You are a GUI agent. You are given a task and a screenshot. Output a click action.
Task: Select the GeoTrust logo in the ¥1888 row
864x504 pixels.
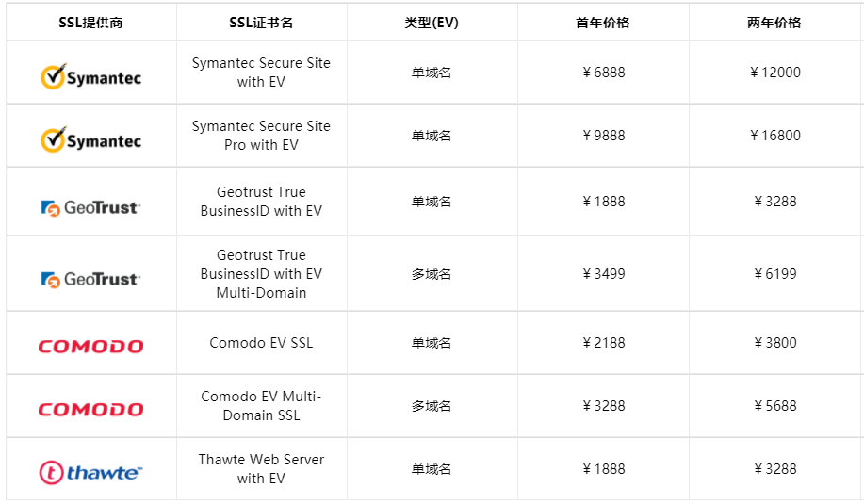pos(90,207)
